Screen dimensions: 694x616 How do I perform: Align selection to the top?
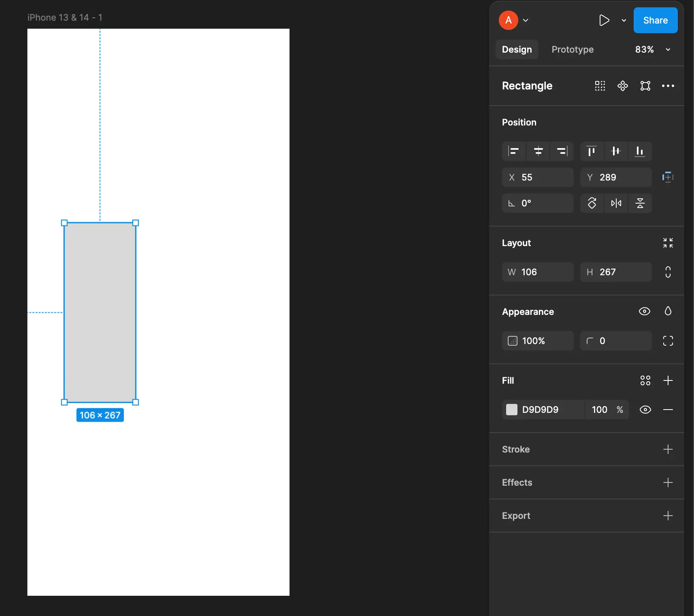pyautogui.click(x=592, y=151)
